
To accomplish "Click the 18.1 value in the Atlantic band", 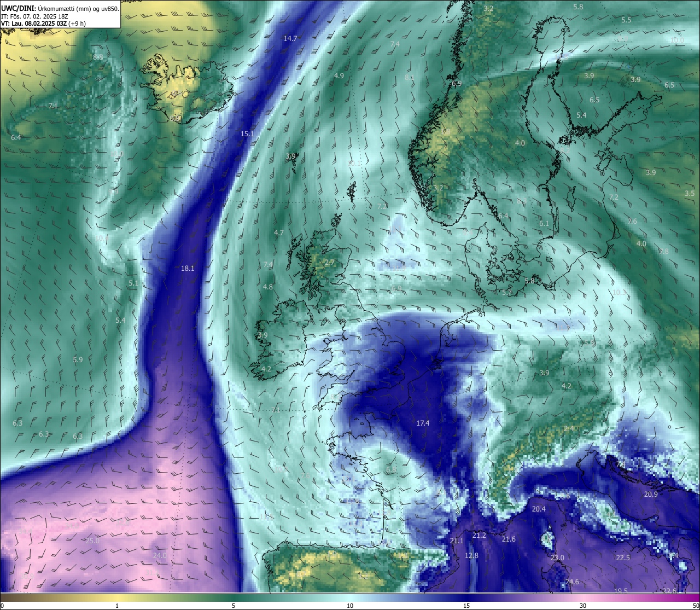I will [x=188, y=268].
